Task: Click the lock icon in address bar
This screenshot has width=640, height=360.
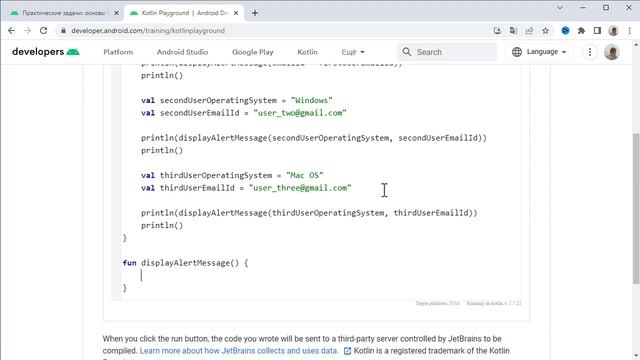Action: click(x=63, y=31)
